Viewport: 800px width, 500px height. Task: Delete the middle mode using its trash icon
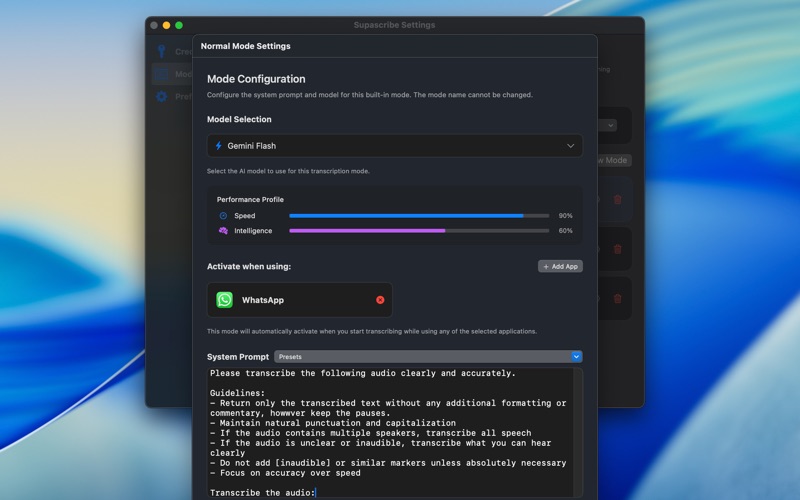tap(617, 249)
